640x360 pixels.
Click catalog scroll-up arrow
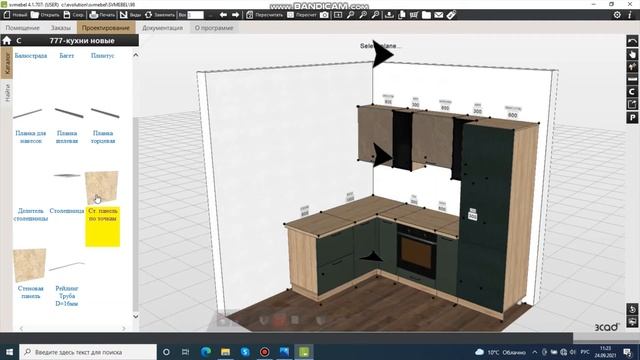coord(136,55)
